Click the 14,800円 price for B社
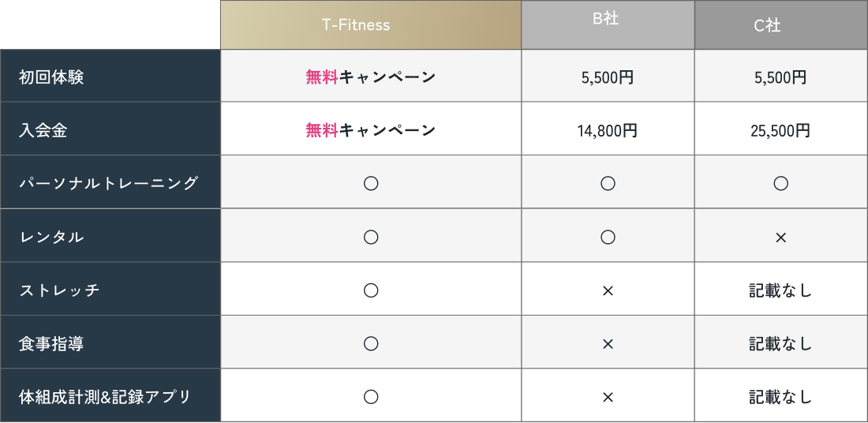The width and height of the screenshot is (868, 423). (x=608, y=131)
